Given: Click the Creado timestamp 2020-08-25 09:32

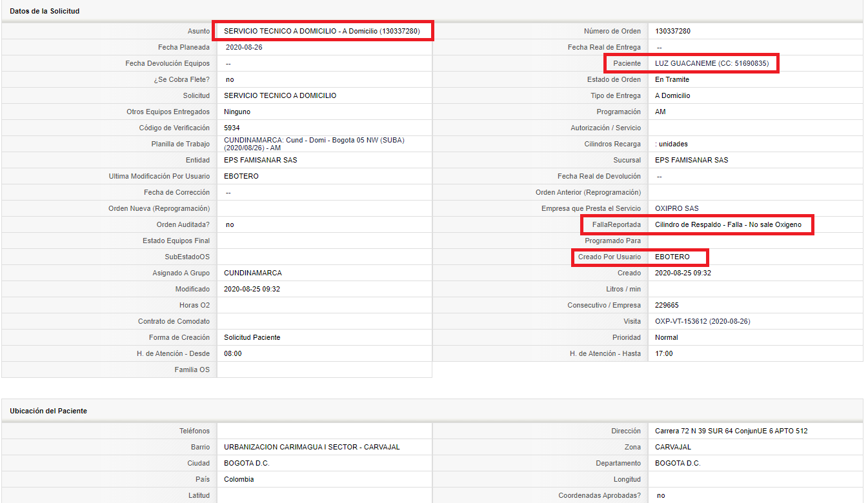Looking at the screenshot, I should [x=683, y=273].
